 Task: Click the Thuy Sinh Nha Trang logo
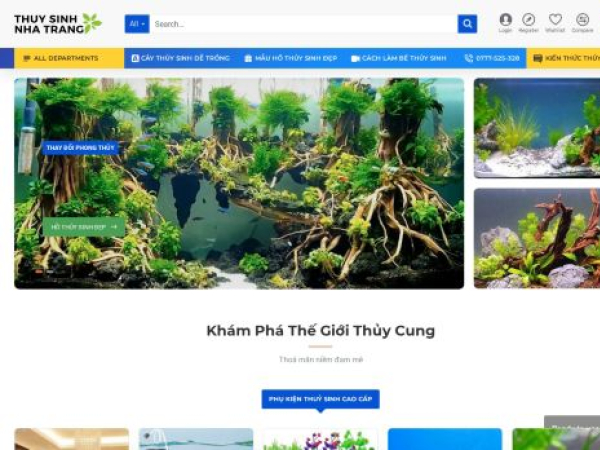(x=58, y=24)
